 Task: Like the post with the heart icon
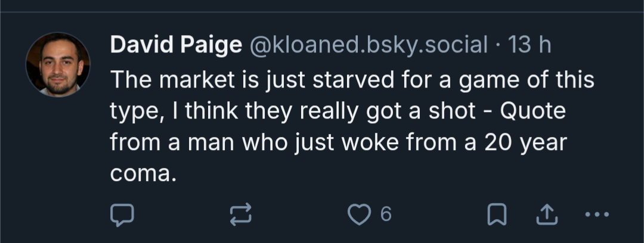click(359, 214)
